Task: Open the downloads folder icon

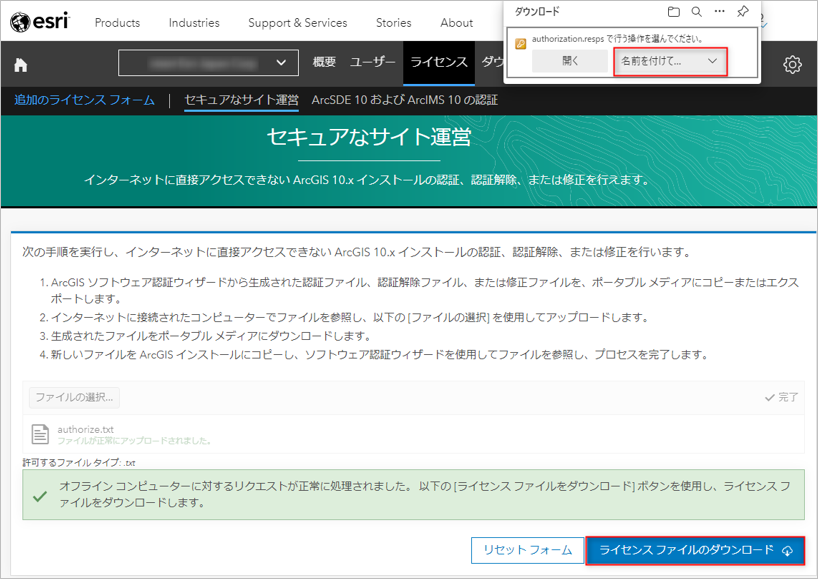Action: pos(673,11)
